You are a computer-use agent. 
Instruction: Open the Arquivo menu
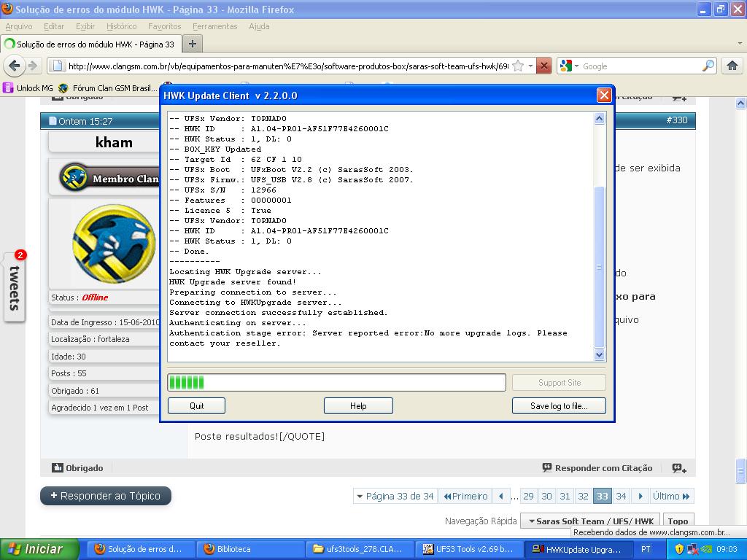point(19,26)
